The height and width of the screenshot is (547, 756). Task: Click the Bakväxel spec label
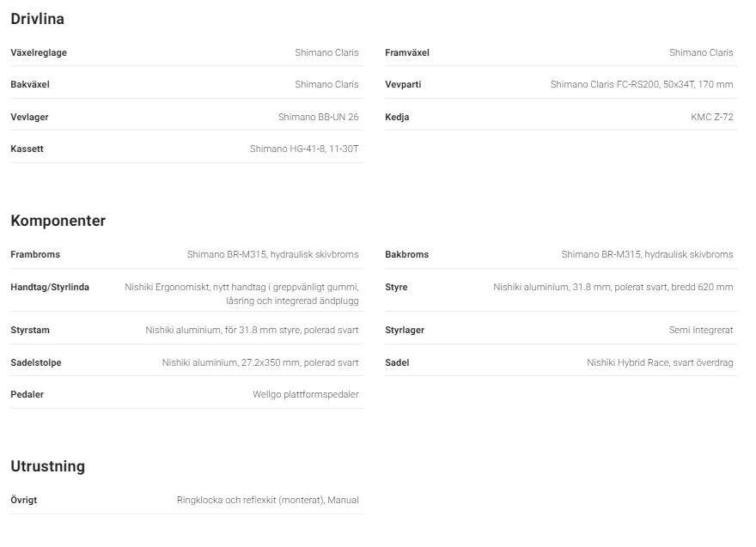(x=30, y=84)
